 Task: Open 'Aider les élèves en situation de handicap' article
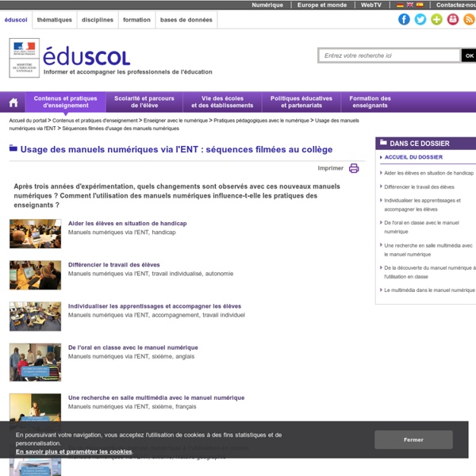(x=127, y=224)
